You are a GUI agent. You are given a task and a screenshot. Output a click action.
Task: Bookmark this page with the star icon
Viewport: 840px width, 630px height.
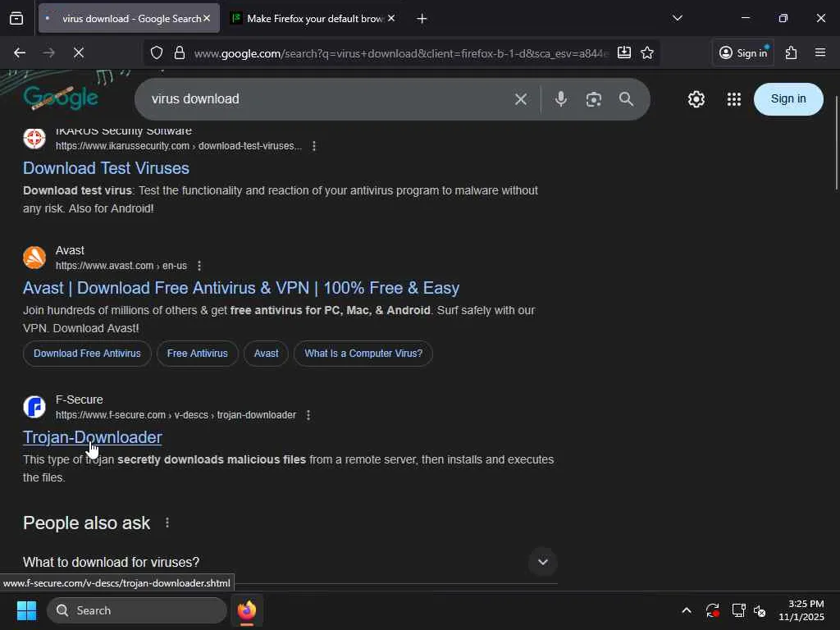pos(647,52)
